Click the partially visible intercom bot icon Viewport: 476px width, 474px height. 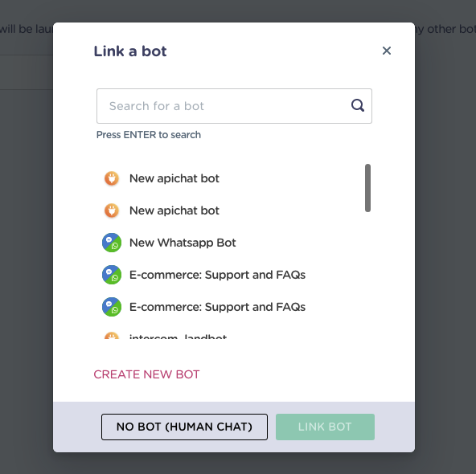click(112, 336)
